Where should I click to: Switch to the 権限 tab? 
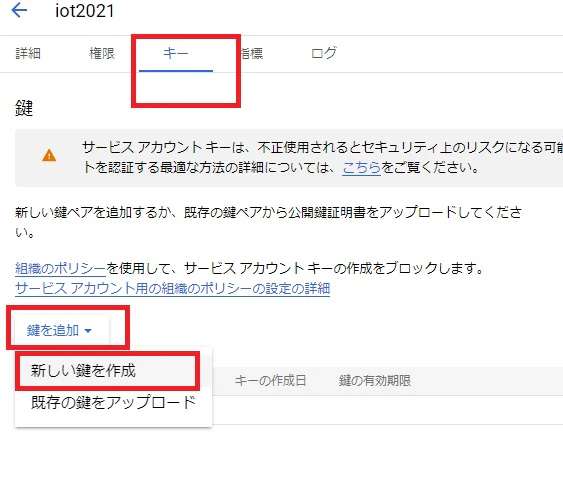coord(102,54)
